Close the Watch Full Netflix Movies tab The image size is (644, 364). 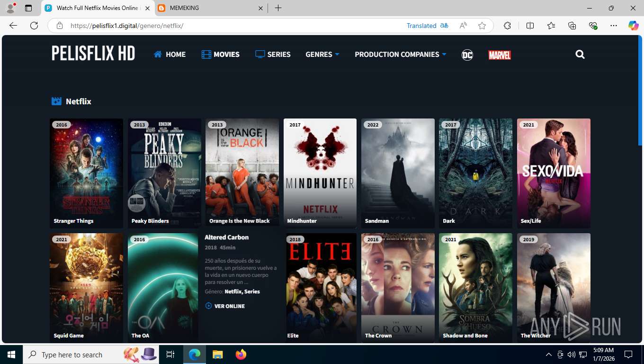[x=147, y=8]
